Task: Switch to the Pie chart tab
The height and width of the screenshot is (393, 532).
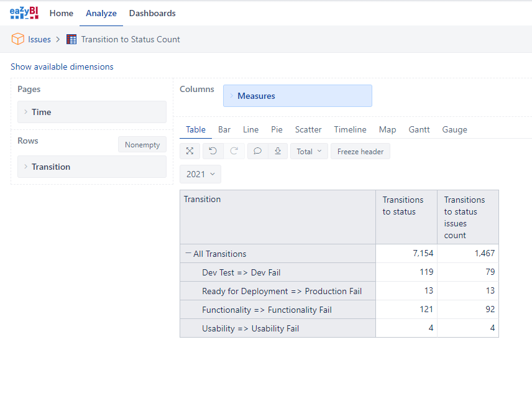Action: click(277, 129)
